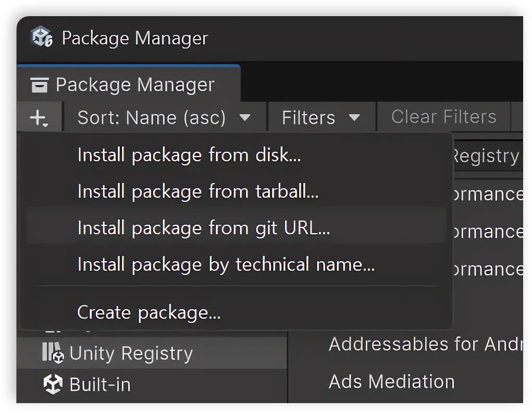532x412 pixels.
Task: Click the Built-in Unity cube icon
Action: (53, 384)
